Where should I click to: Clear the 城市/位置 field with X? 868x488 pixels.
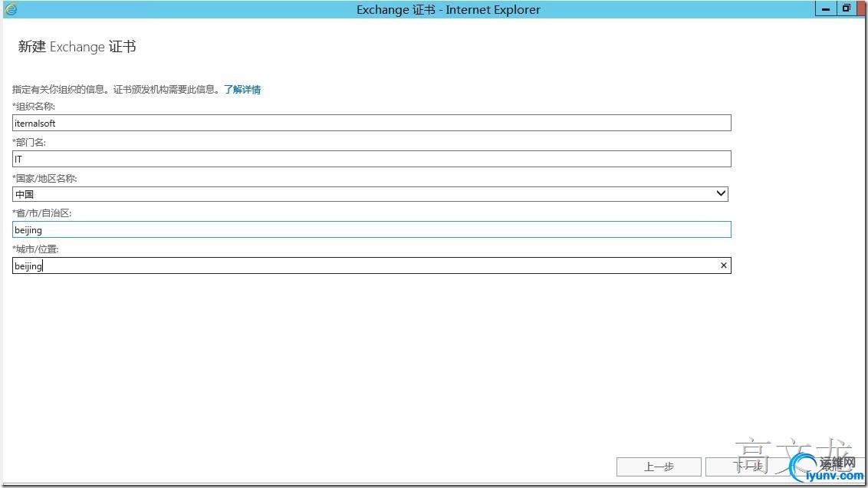[723, 266]
